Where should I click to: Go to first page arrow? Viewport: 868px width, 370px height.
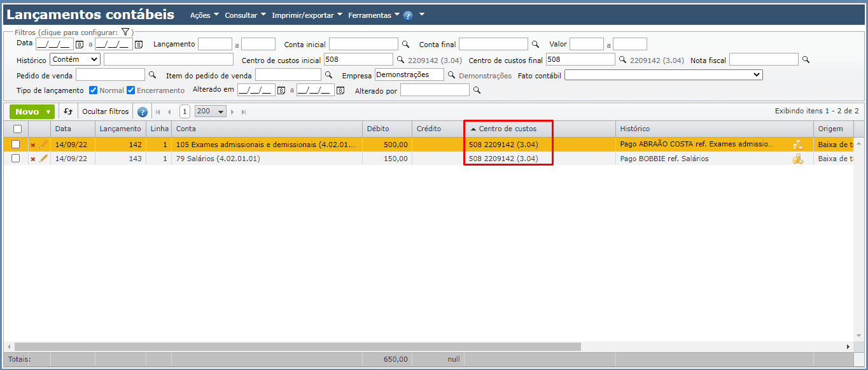tap(158, 112)
